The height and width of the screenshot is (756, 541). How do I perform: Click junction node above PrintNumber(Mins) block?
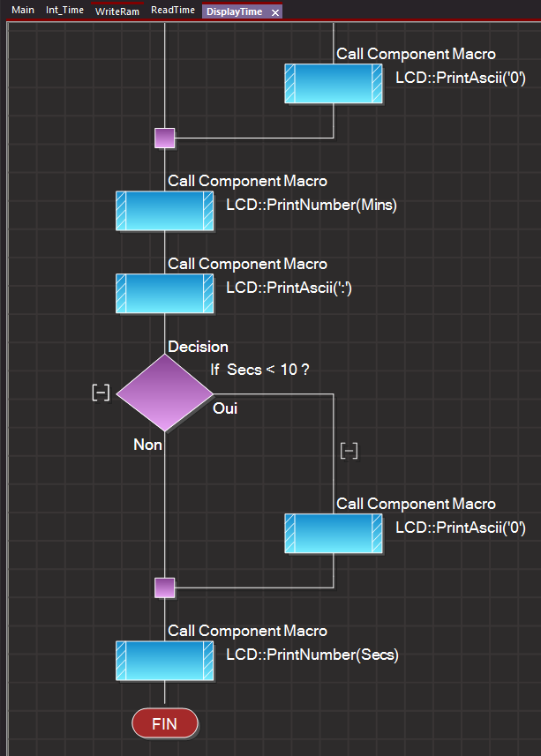coord(165,138)
